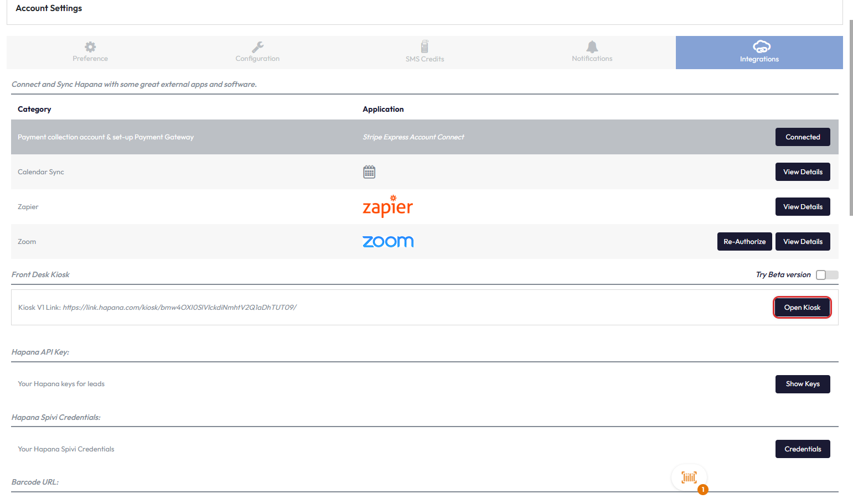The image size is (853, 504).
Task: Click the Integrations cloud icon
Action: point(761,46)
